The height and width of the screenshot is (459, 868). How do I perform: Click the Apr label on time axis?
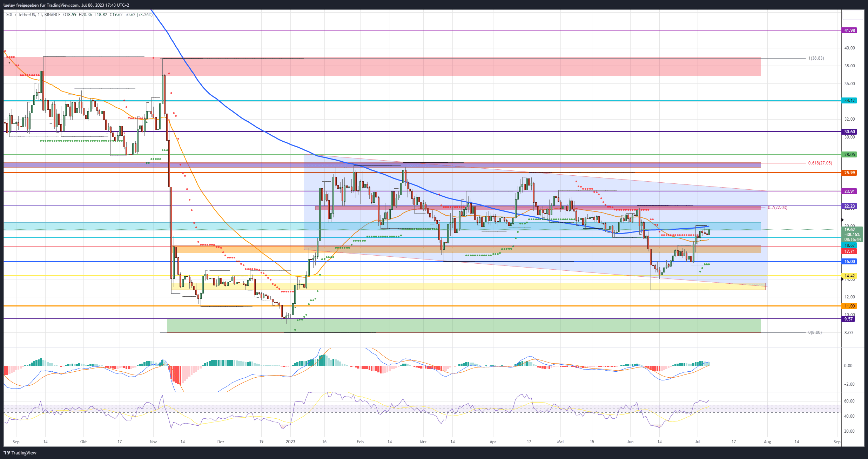click(493, 442)
